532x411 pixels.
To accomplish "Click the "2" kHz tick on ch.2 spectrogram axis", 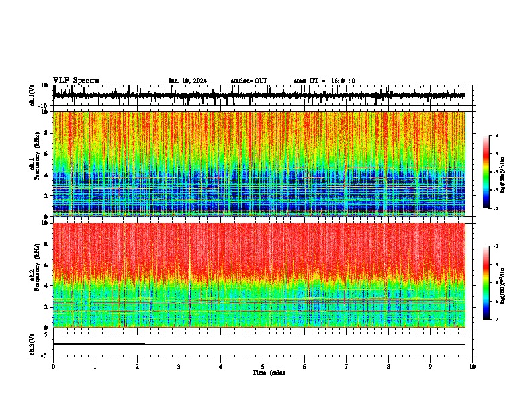I will 47,307.
